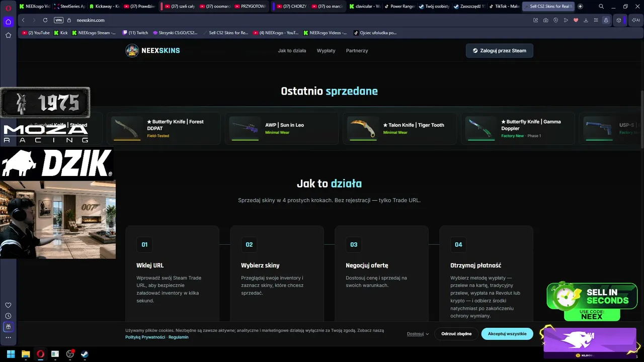Open the shield privacy protection icon

(x=556, y=20)
